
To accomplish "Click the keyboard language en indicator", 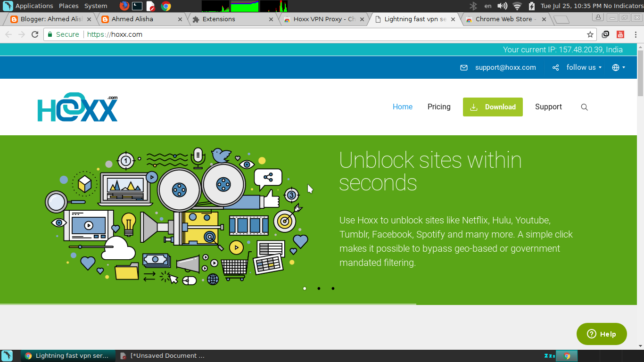I will click(x=488, y=6).
